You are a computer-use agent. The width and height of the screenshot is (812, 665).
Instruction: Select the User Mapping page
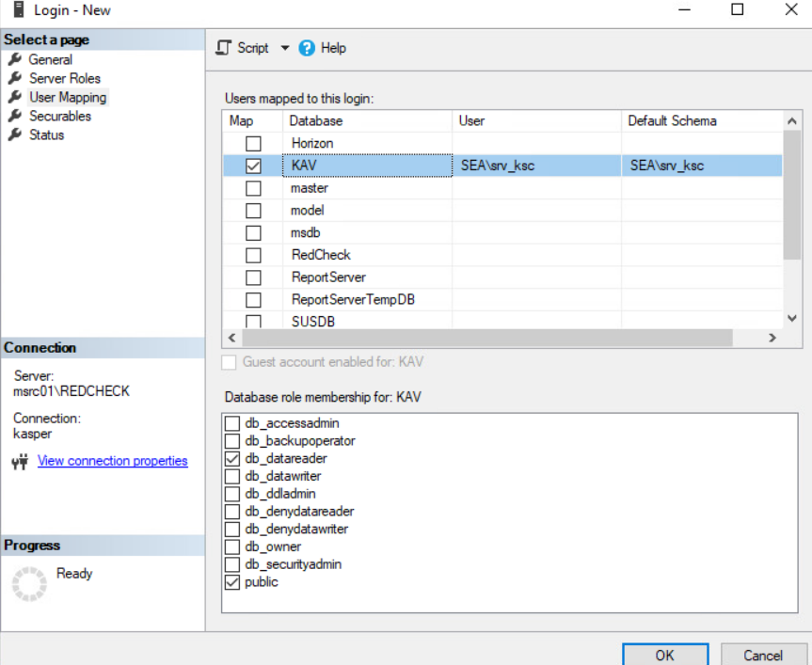[68, 97]
